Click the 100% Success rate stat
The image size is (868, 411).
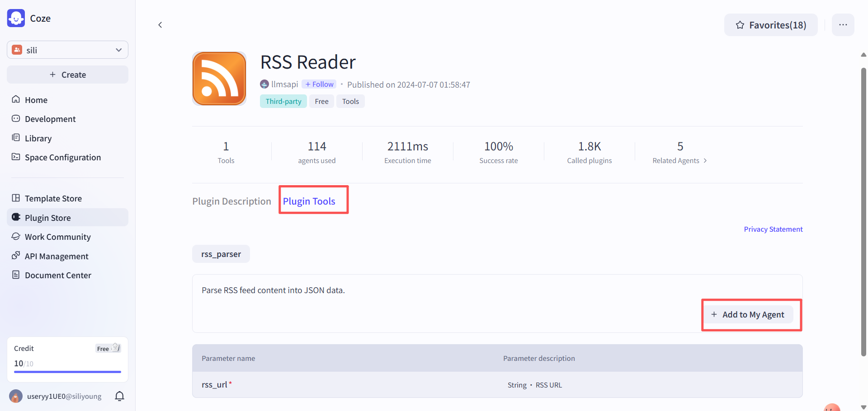pyautogui.click(x=499, y=153)
